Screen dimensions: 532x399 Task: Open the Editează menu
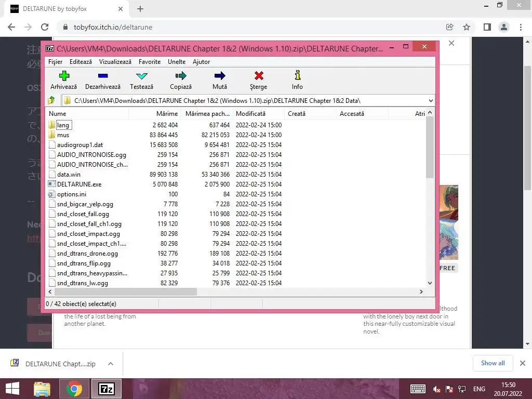point(81,62)
